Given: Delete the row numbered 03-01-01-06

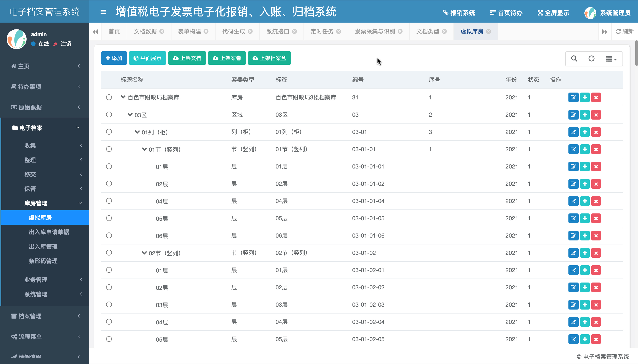Looking at the screenshot, I should tap(596, 236).
